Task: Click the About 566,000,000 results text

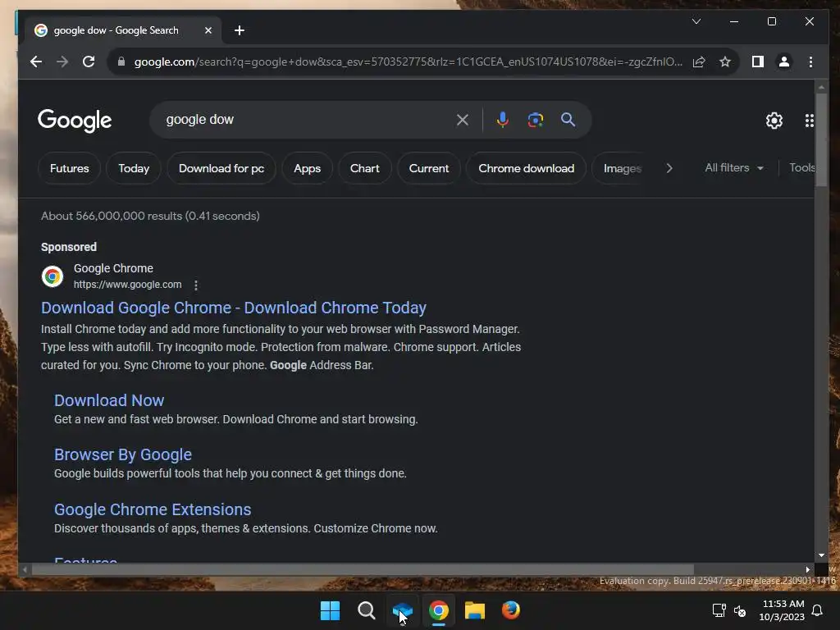Action: tap(151, 216)
